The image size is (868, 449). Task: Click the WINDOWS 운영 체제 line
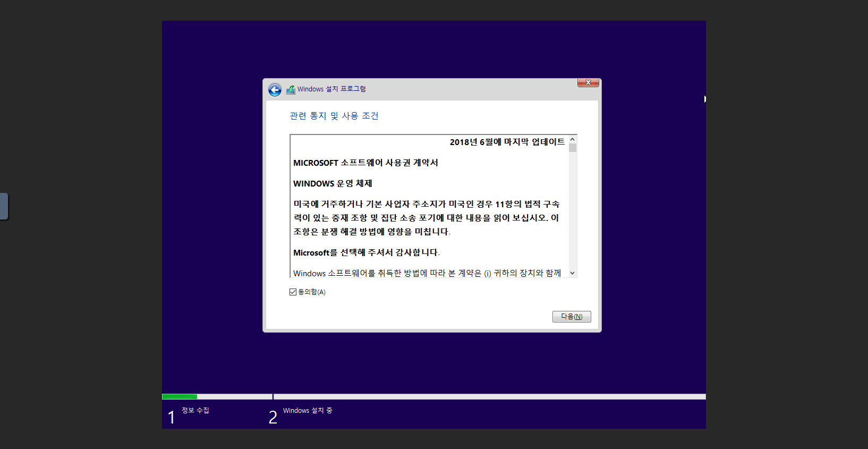(x=333, y=183)
